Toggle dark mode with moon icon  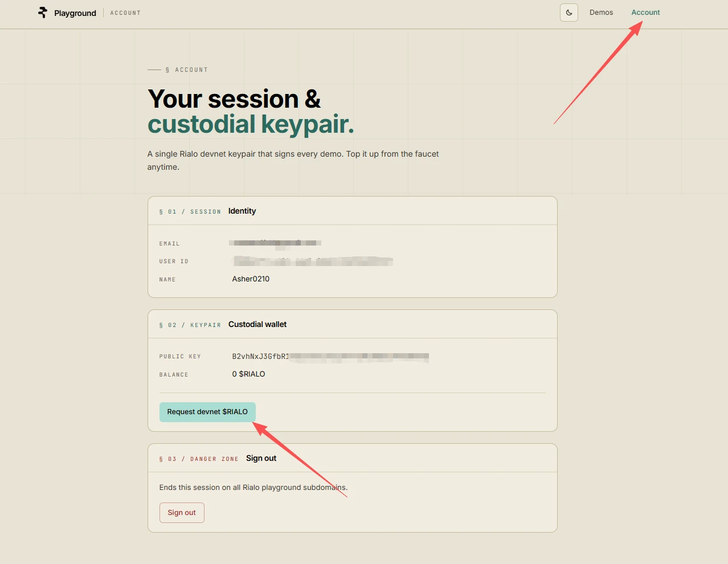pyautogui.click(x=569, y=13)
